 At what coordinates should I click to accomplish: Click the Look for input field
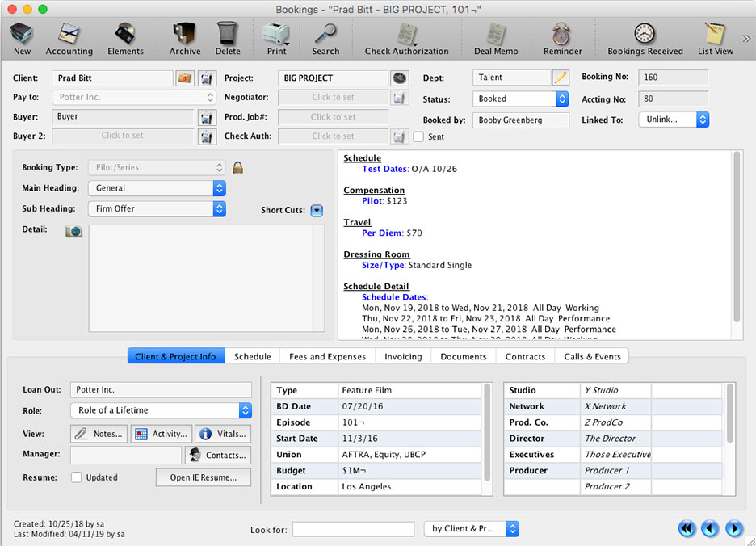354,529
